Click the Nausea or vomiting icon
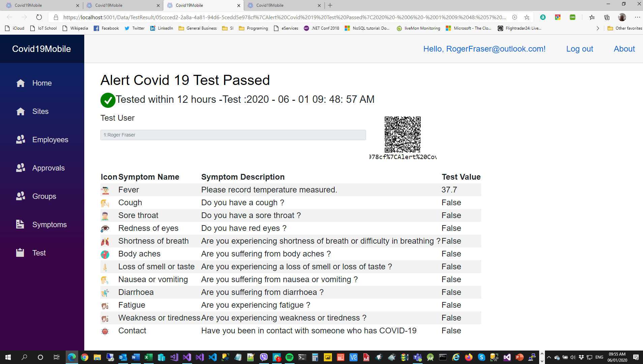The height and width of the screenshot is (364, 643). coord(105,280)
